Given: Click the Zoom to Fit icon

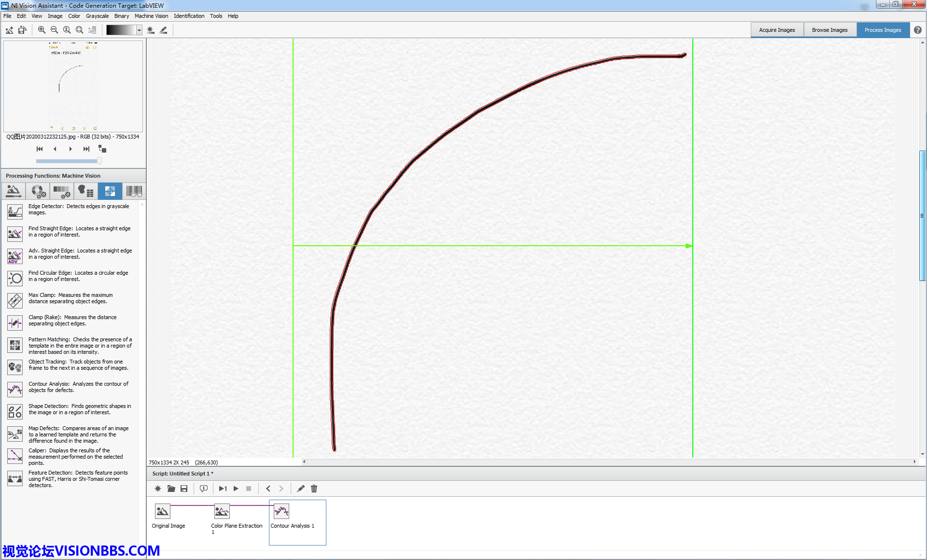Looking at the screenshot, I should (79, 30).
